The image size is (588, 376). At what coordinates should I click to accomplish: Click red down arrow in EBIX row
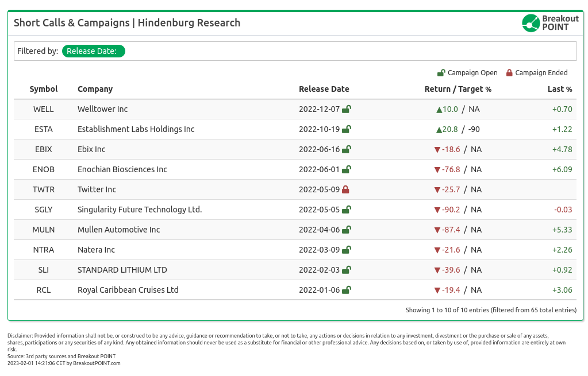point(437,150)
